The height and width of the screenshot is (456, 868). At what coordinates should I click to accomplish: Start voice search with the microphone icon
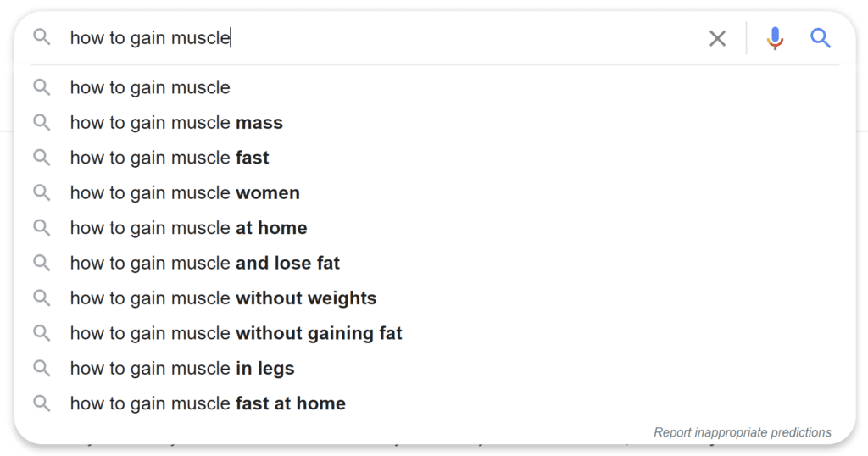click(775, 38)
